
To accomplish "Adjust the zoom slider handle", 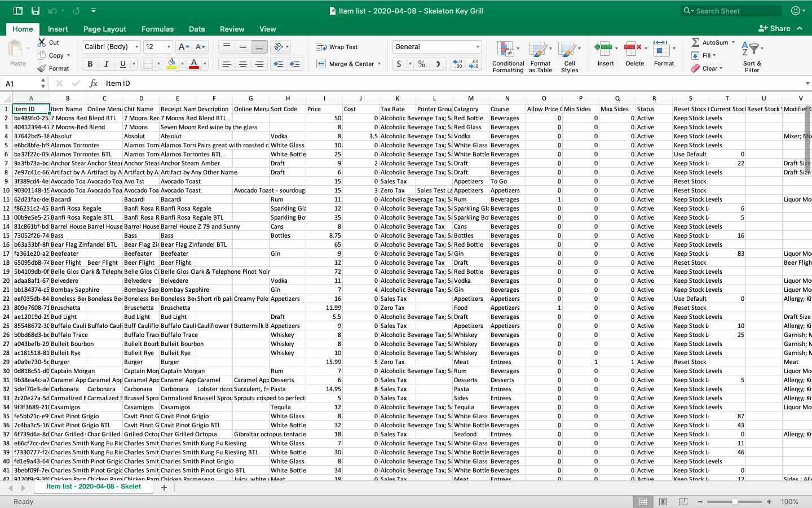I will point(735,501).
